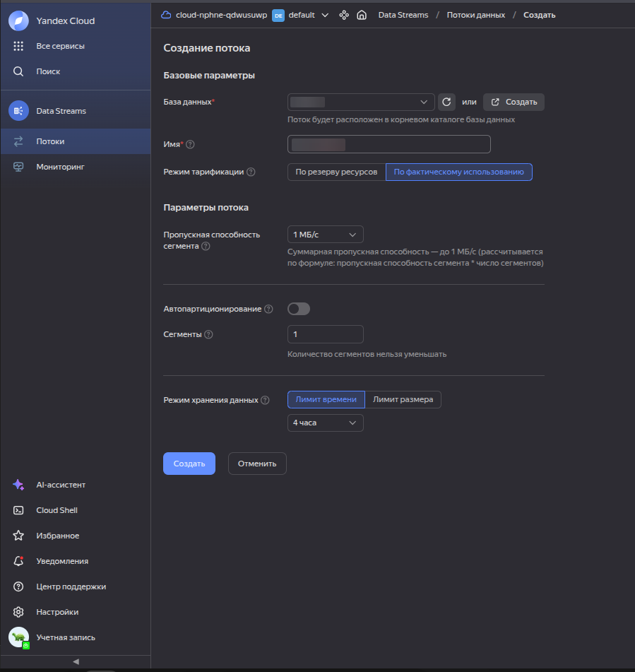Click the Уведомления bell icon

[x=18, y=561]
